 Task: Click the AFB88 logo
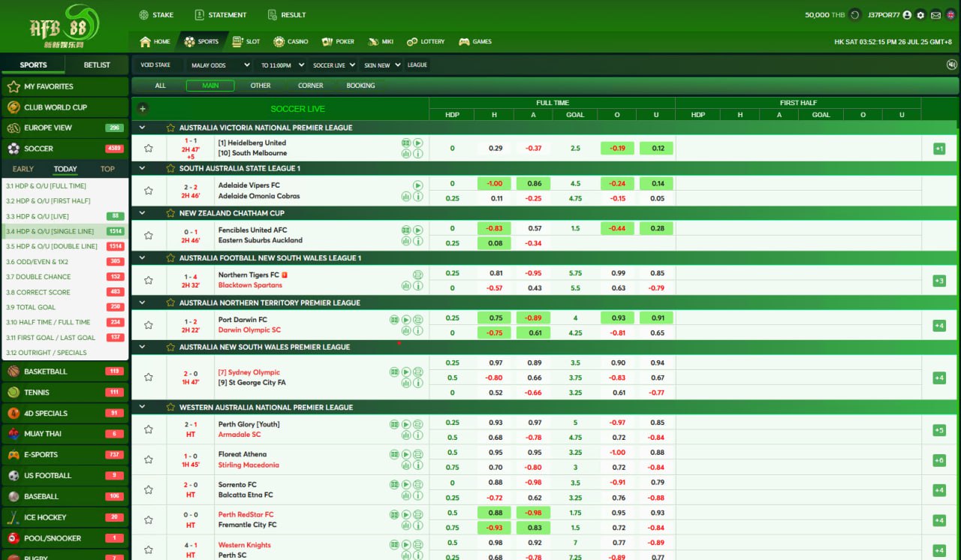(x=65, y=26)
